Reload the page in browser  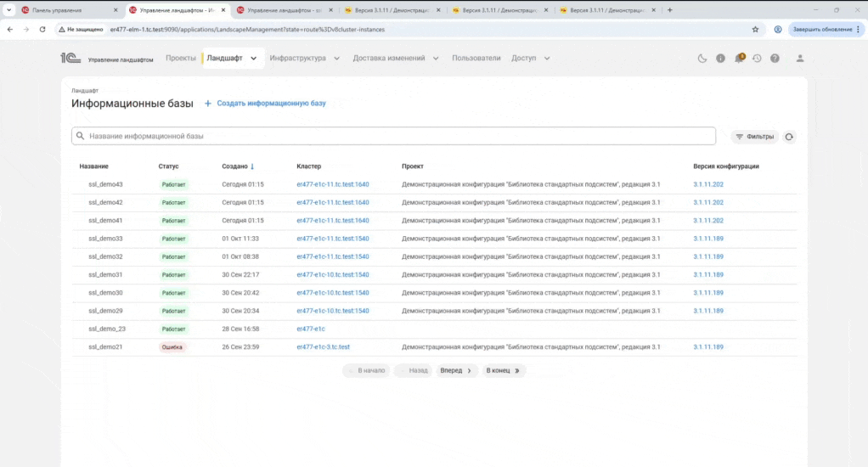tap(42, 30)
